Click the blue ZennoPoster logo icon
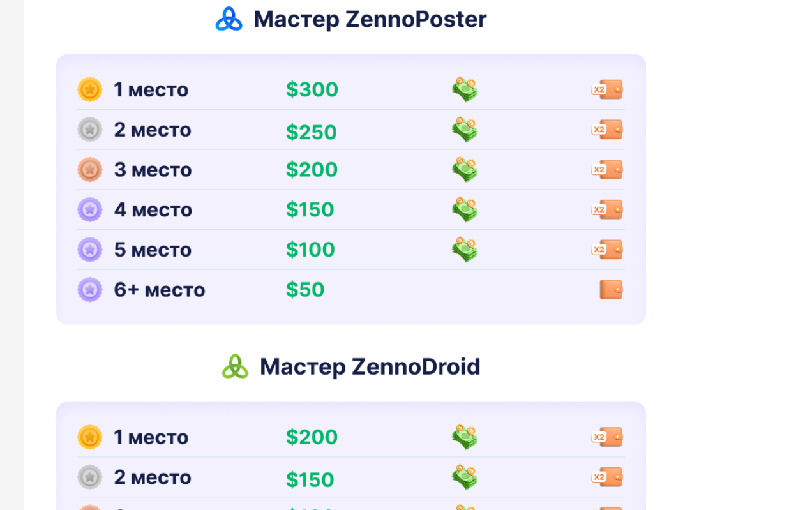Screen dimensions: 812x510 coord(229,19)
